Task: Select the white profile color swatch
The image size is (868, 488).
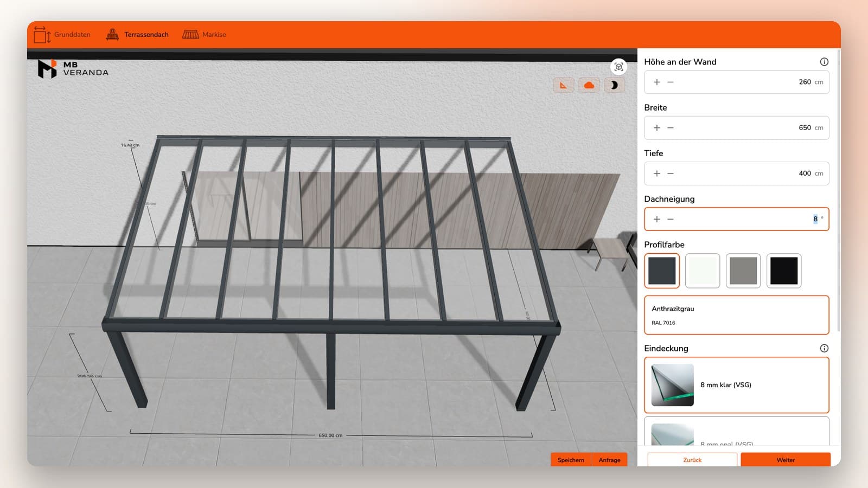Action: click(x=703, y=271)
